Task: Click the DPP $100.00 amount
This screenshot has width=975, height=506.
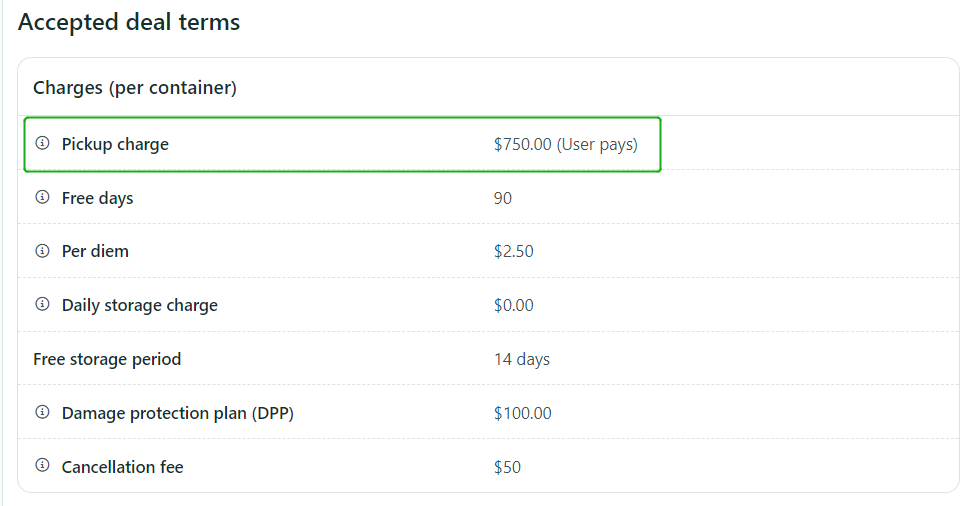Action: (x=522, y=413)
